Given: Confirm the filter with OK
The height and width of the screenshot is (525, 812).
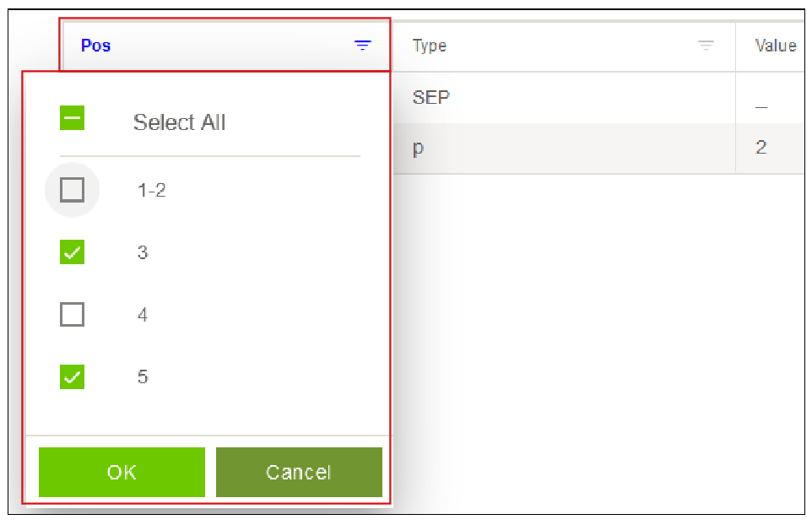Looking at the screenshot, I should coord(122,472).
